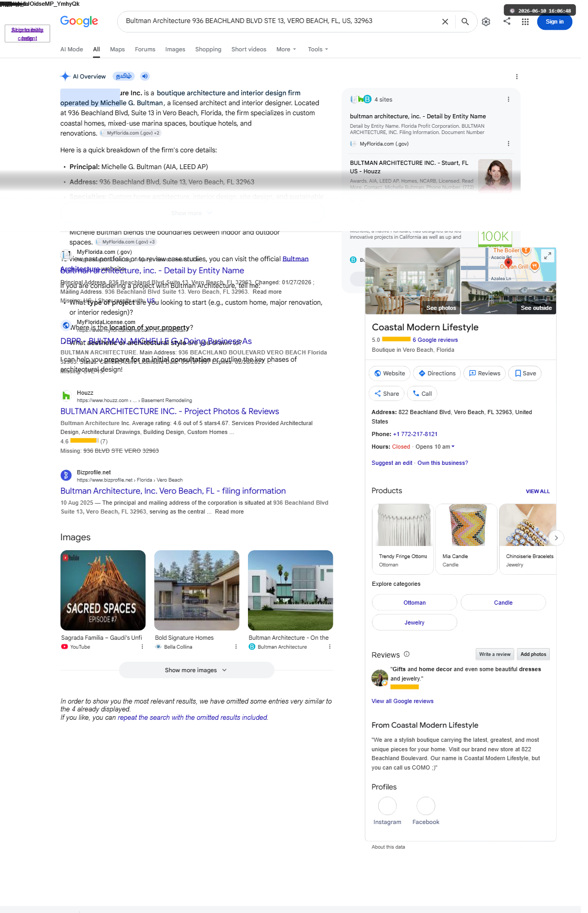Select Candle category chip
The width and height of the screenshot is (588, 913).
503,603
